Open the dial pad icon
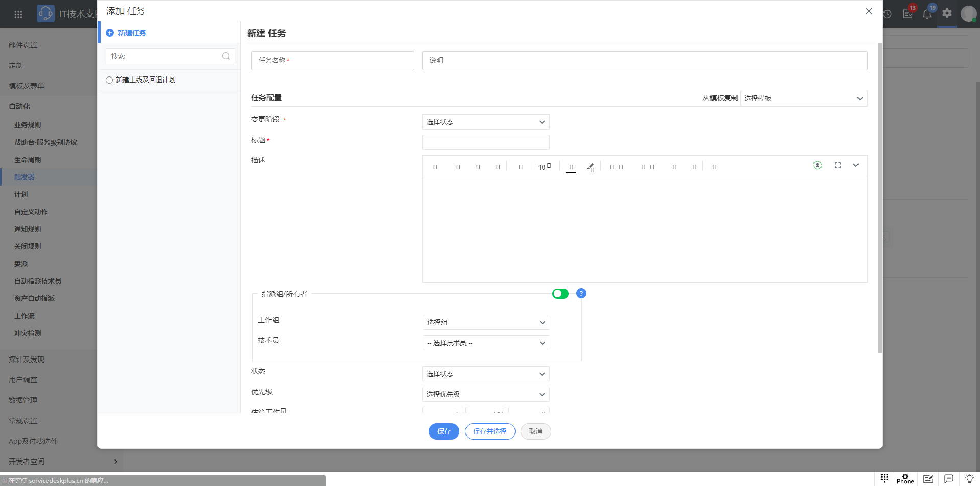980x486 pixels. coord(885,478)
